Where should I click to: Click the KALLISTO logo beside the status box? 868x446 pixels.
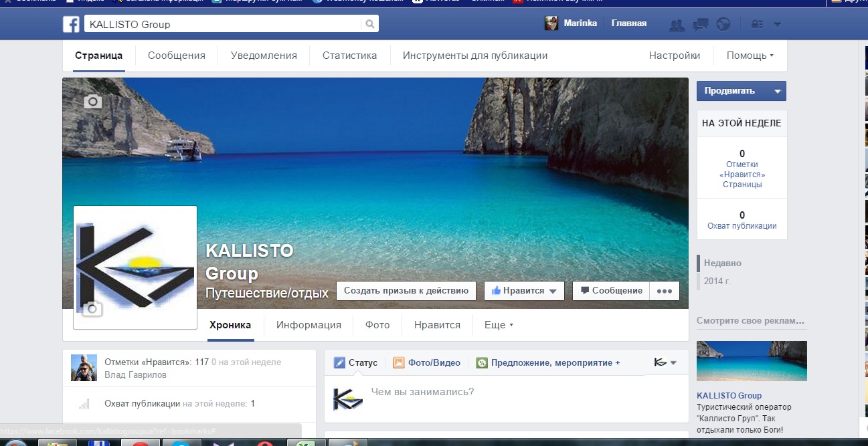pyautogui.click(x=348, y=399)
